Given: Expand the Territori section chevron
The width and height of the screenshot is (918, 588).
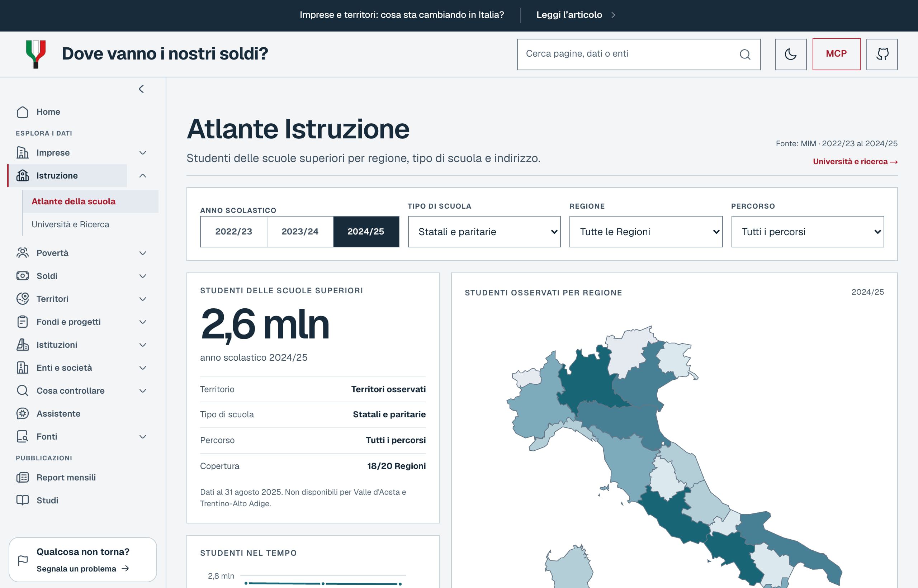Looking at the screenshot, I should 143,299.
